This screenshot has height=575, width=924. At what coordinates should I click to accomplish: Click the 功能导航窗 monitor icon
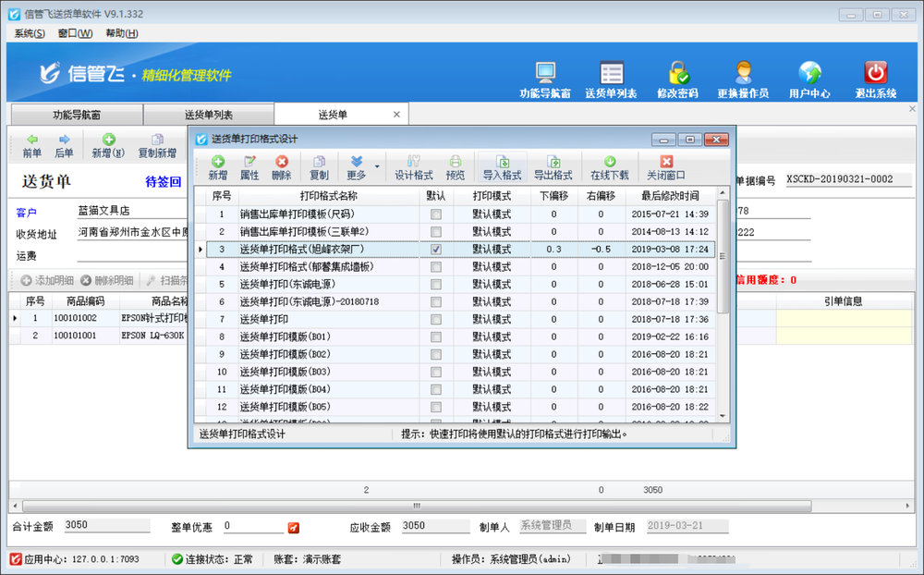point(545,73)
